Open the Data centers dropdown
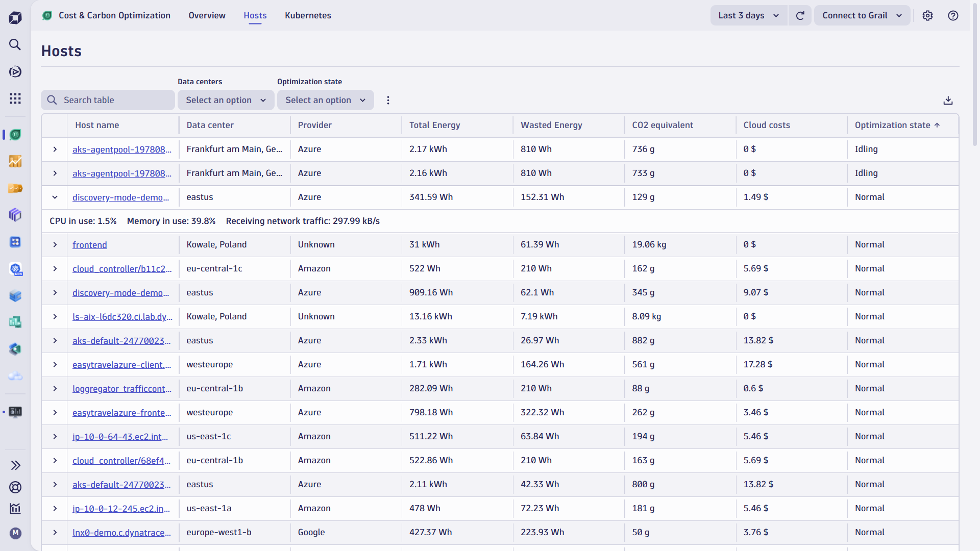The width and height of the screenshot is (980, 551). point(226,101)
